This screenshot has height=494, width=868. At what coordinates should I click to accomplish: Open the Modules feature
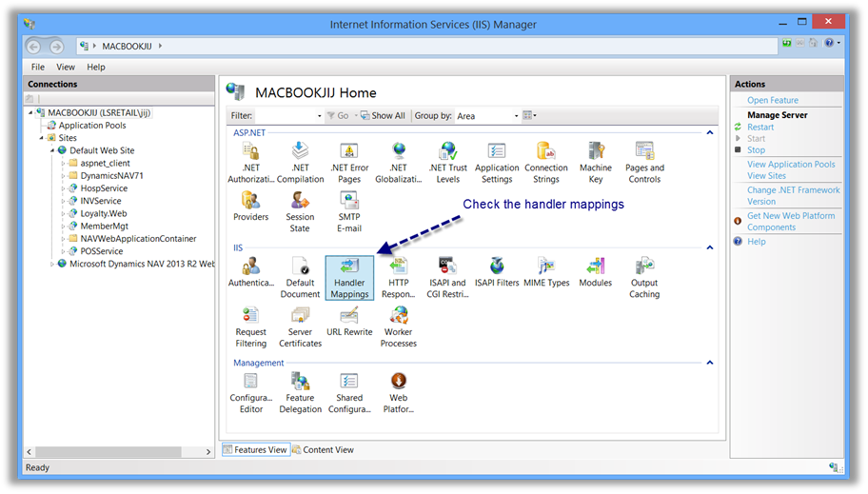[x=596, y=272]
